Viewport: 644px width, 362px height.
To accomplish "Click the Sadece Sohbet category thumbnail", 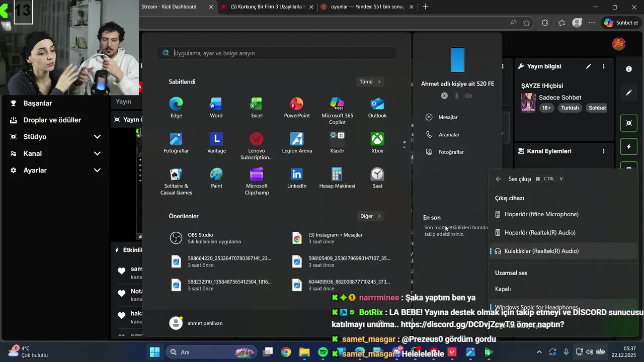I will 528,102.
